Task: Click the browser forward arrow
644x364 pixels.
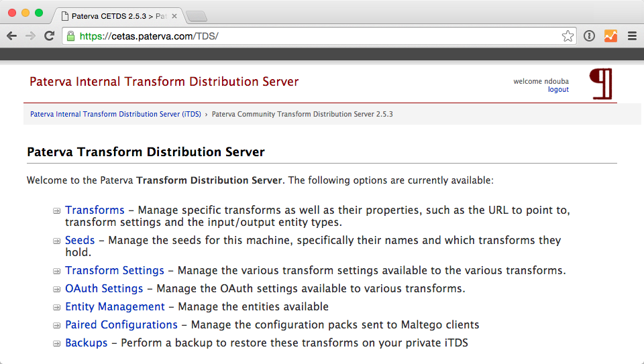Action: point(30,36)
